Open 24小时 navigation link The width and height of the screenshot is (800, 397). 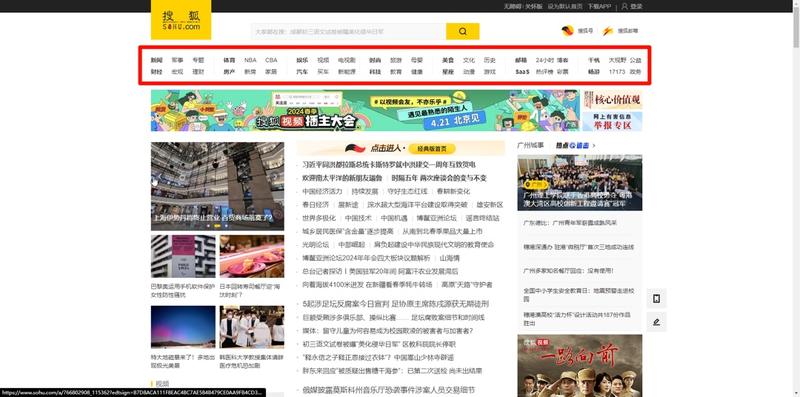[544, 60]
